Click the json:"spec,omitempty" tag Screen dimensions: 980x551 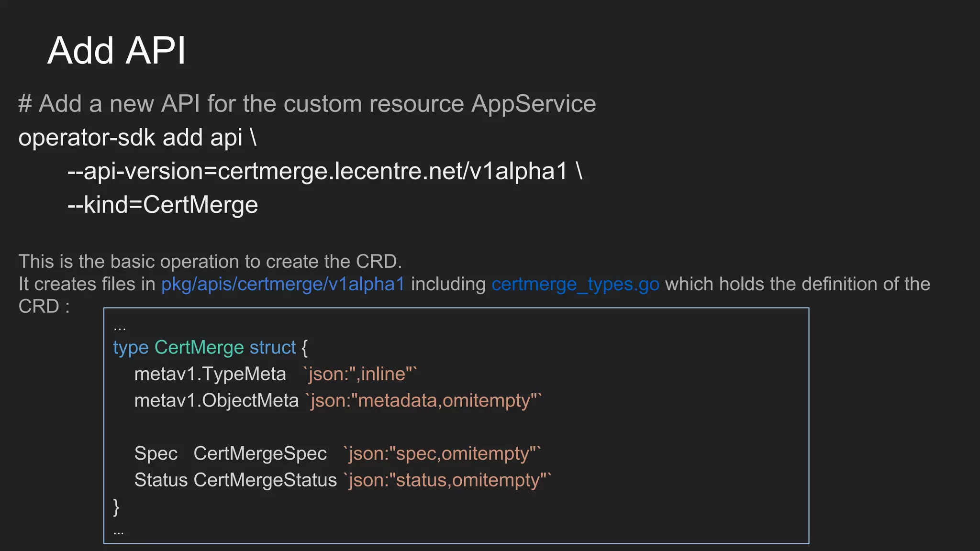tap(442, 453)
